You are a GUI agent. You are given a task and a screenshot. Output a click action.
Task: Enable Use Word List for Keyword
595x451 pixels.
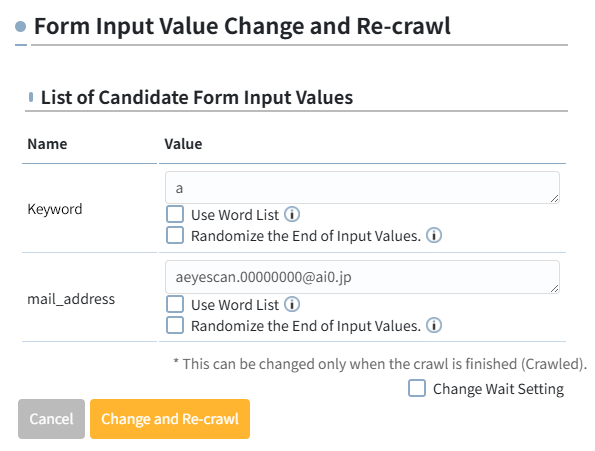tap(175, 214)
